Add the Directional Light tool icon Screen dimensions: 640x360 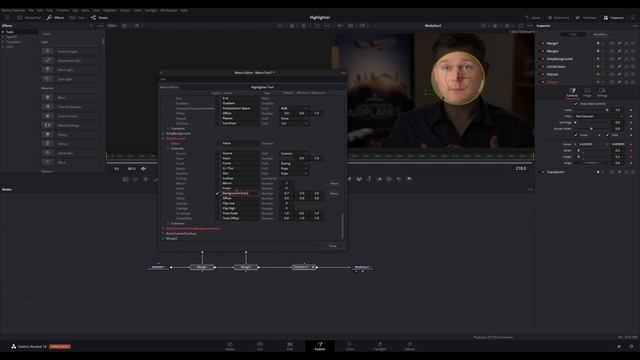47,60
